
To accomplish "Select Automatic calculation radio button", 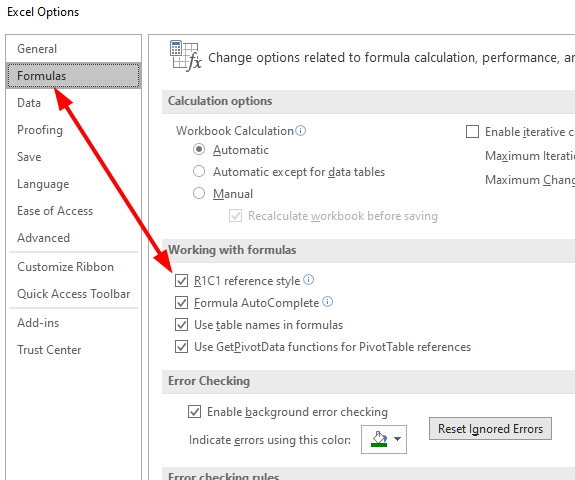I will tap(199, 149).
